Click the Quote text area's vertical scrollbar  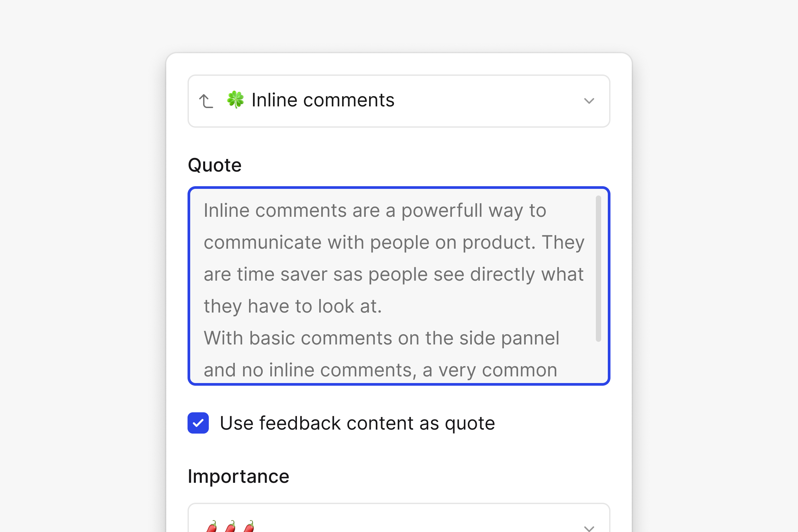point(598,268)
